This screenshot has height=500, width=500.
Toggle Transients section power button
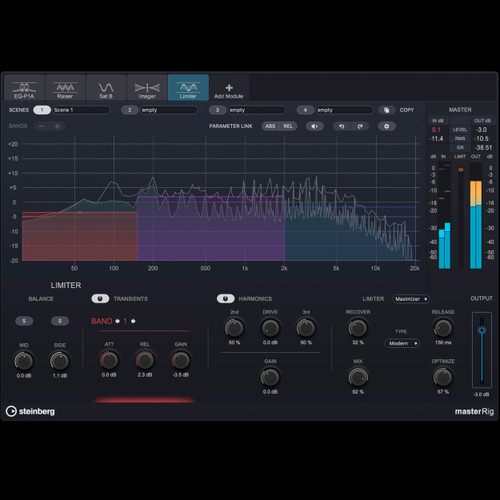pos(100,299)
